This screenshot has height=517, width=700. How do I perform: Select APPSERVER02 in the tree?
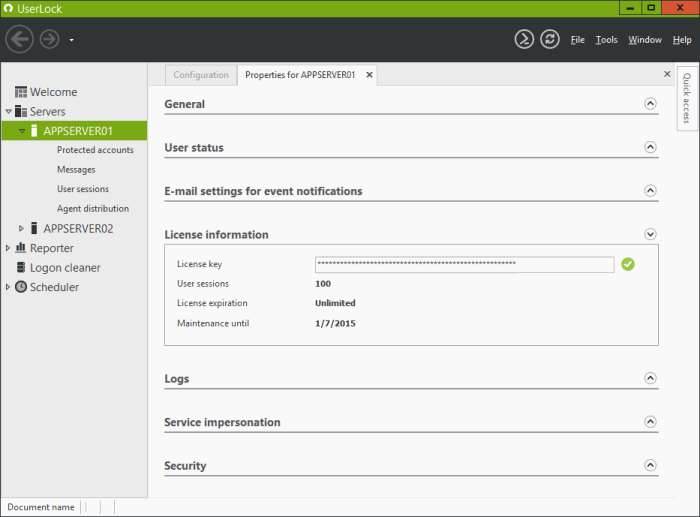[78, 229]
